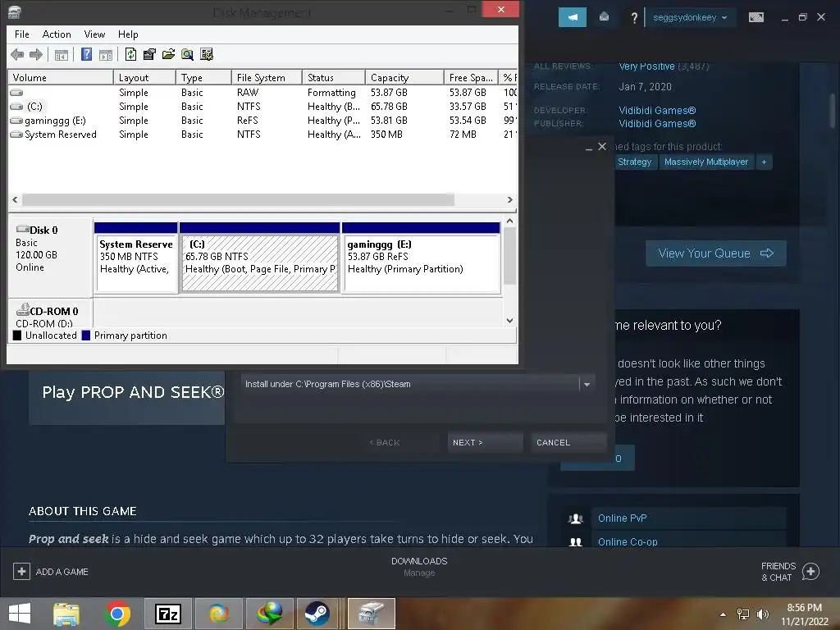Viewport: 840px width, 630px height.
Task: Click the disk pane scroll down arrow
Action: point(509,321)
